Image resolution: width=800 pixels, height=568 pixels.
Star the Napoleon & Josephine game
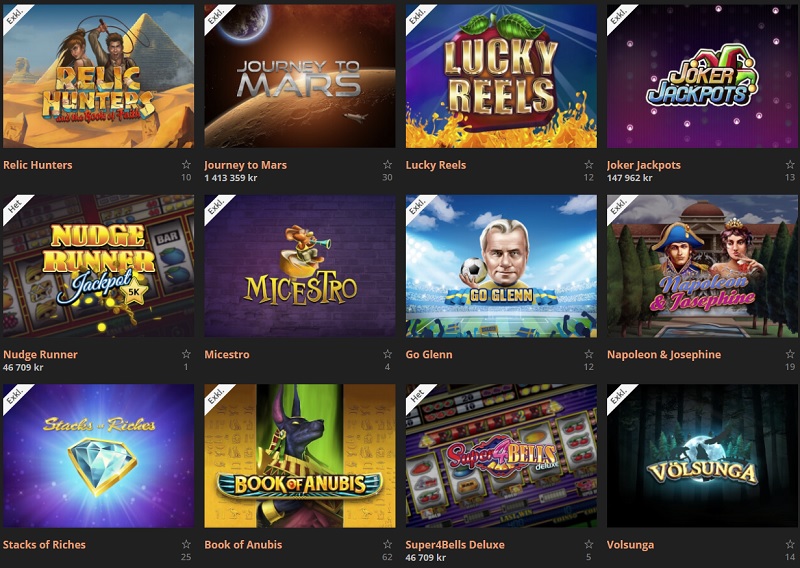(790, 354)
